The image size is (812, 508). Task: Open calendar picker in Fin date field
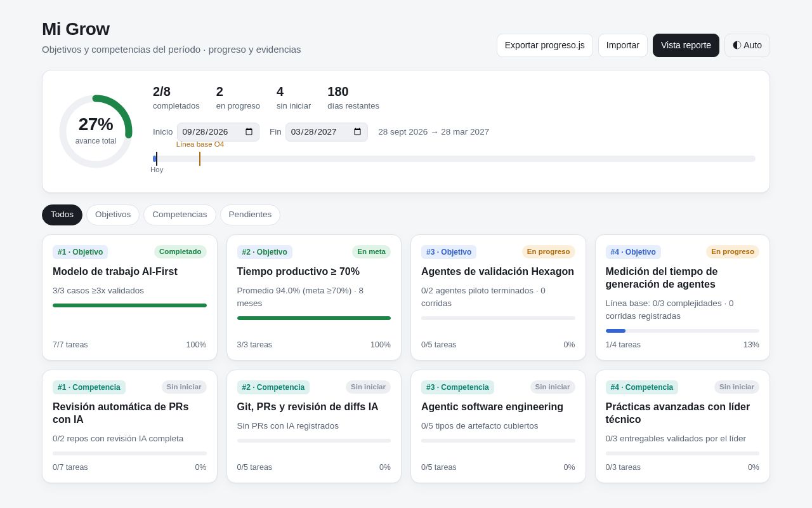tap(357, 132)
